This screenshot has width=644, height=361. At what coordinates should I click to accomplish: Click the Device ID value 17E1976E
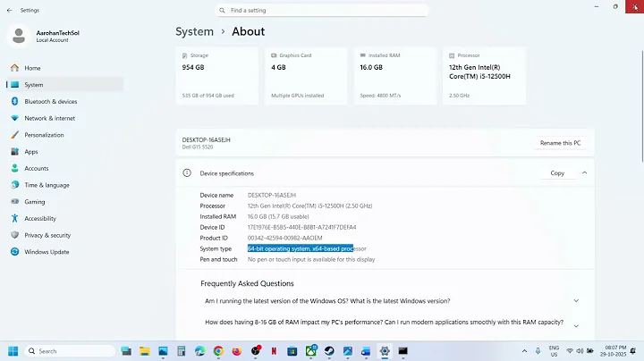point(301,227)
